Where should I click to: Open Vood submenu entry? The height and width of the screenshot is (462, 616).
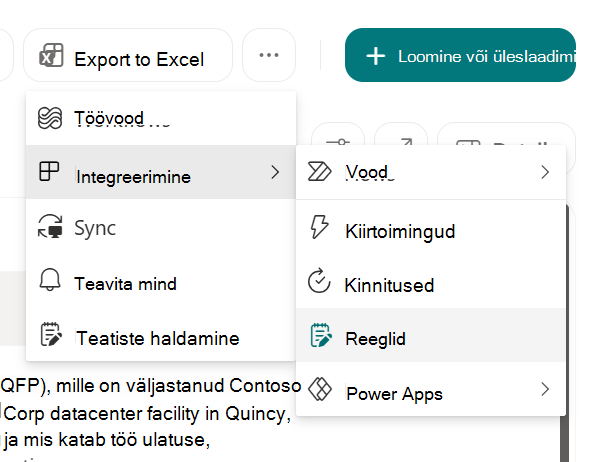(431, 172)
